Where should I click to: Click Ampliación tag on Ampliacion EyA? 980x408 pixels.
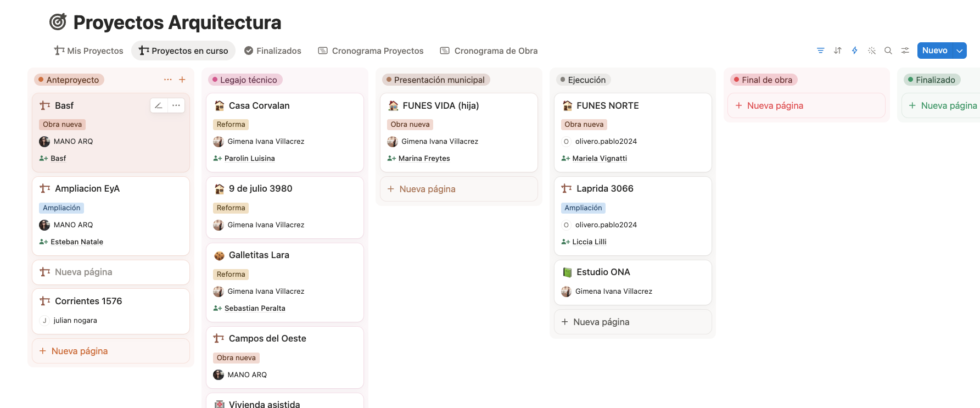point(61,208)
